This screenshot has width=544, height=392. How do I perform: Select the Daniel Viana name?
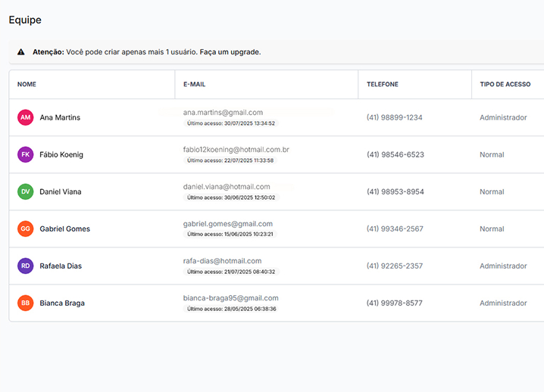pyautogui.click(x=59, y=192)
